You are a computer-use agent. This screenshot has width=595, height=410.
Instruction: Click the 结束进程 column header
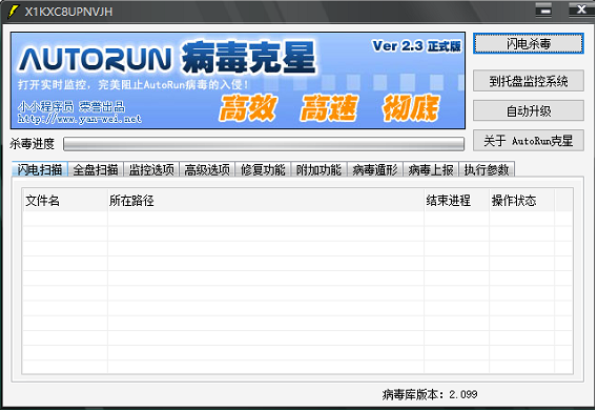click(457, 200)
